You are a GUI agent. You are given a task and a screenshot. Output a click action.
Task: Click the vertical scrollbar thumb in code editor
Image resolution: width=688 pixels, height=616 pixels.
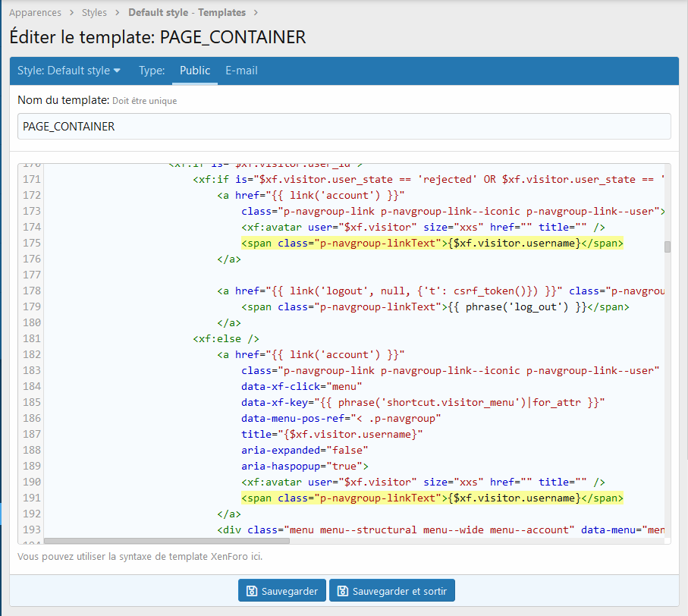pyautogui.click(x=668, y=247)
